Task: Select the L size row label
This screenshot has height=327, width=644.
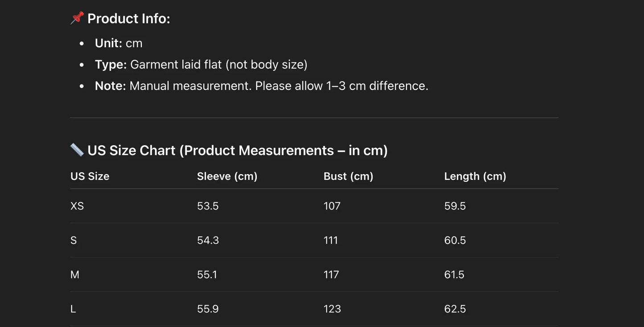Action: click(73, 309)
